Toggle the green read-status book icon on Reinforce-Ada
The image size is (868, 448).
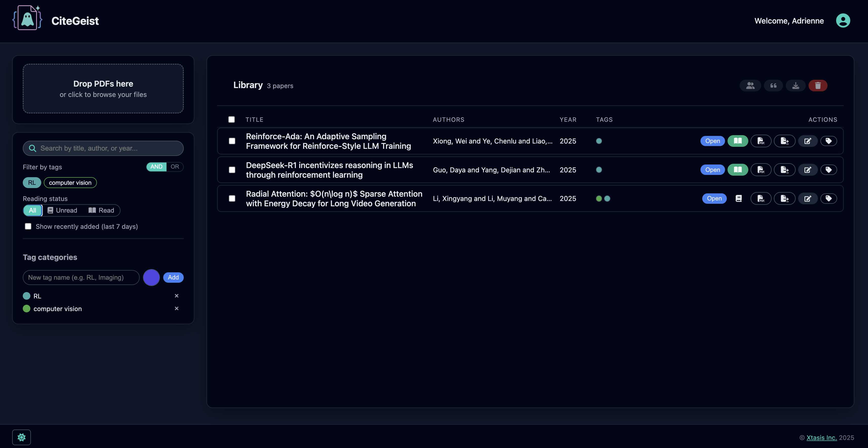tap(738, 141)
